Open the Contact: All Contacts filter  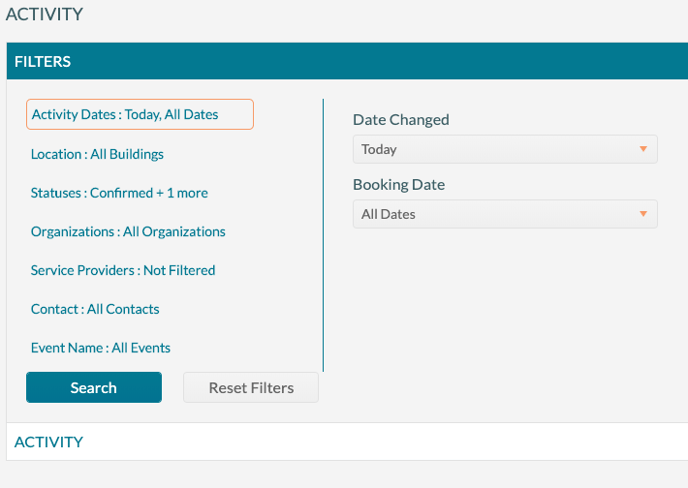[x=95, y=309]
